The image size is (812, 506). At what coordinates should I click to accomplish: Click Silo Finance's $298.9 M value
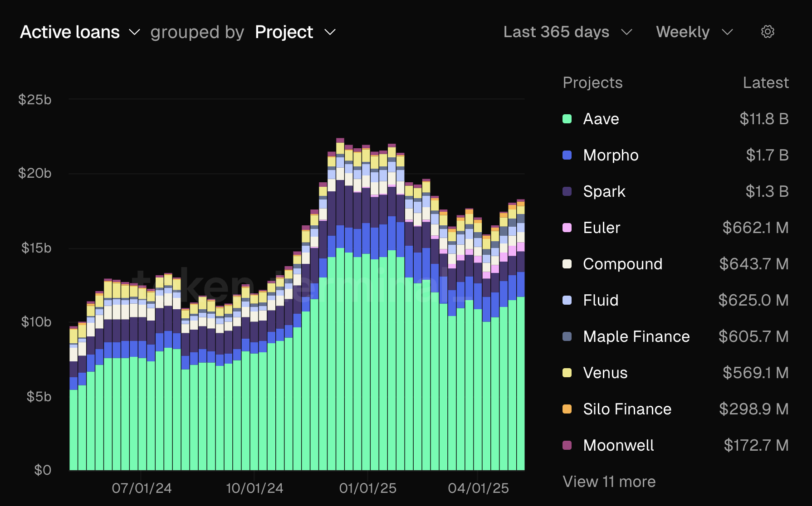754,409
